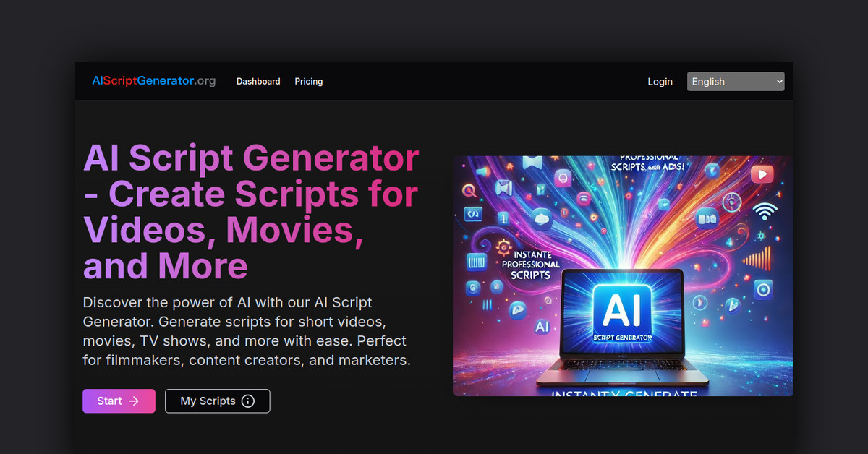Click the Wi-Fi signal icon in hero image

tap(765, 211)
